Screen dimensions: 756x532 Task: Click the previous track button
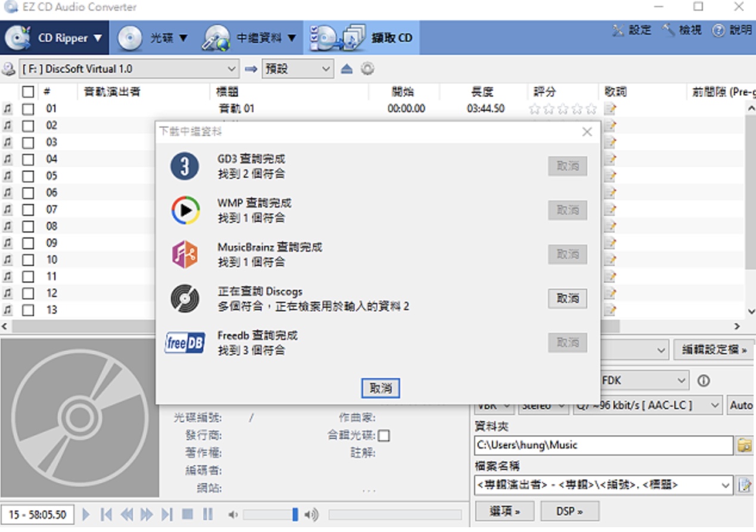(106, 514)
